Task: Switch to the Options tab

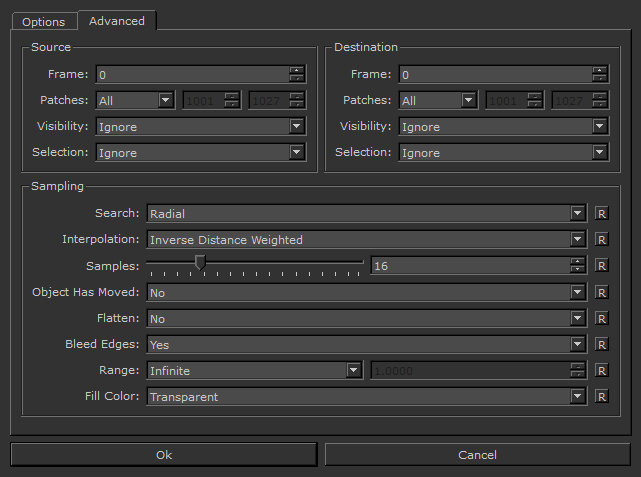Action: coord(44,22)
